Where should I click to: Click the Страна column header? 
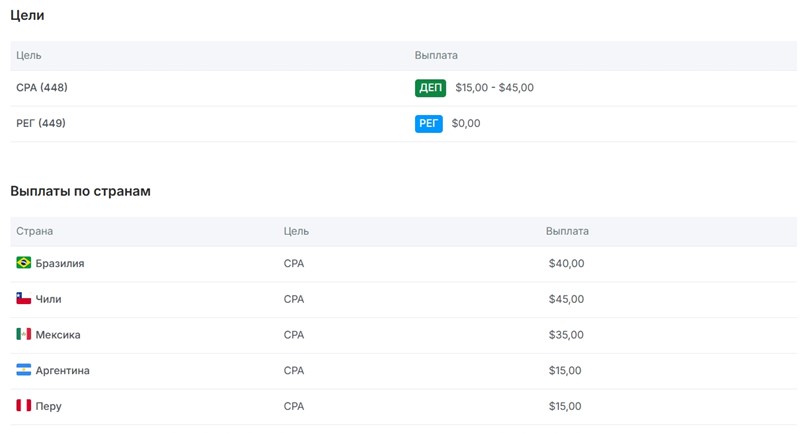point(35,231)
